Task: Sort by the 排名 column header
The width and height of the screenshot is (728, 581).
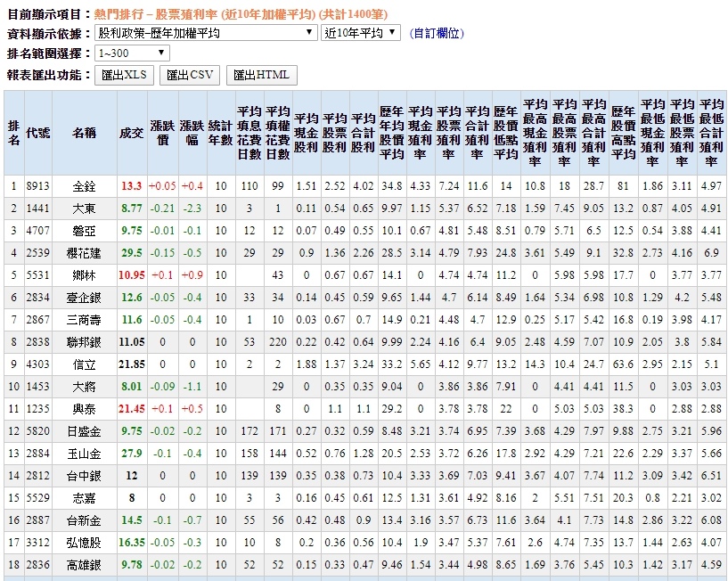Action: [x=14, y=133]
